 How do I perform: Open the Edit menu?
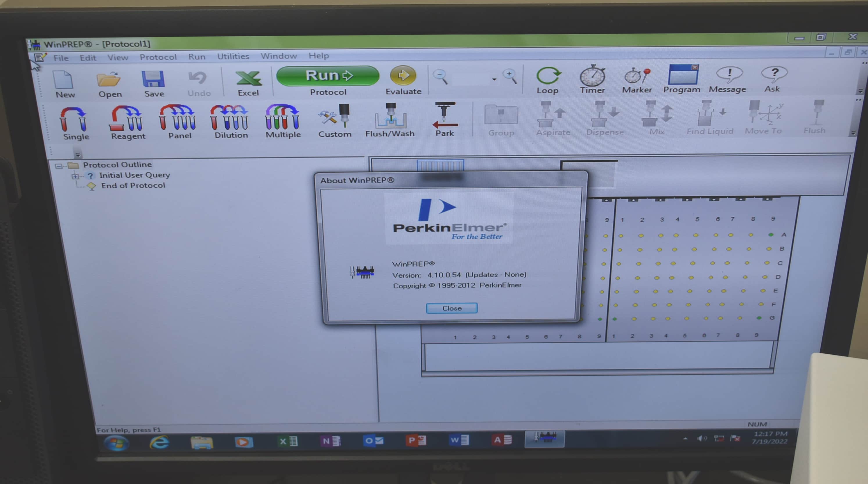coord(88,58)
